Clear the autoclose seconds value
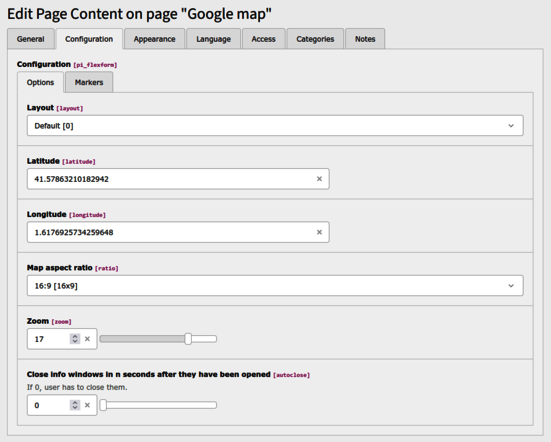 (87, 405)
